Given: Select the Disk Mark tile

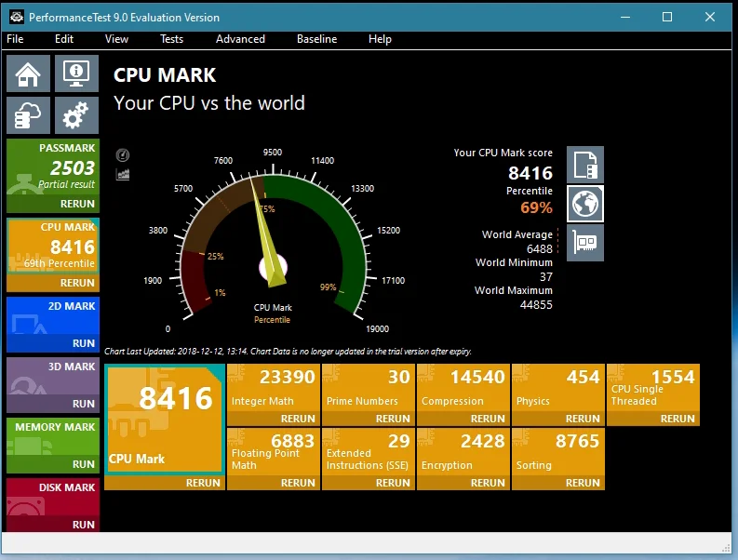Looking at the screenshot, I should click(x=53, y=497).
